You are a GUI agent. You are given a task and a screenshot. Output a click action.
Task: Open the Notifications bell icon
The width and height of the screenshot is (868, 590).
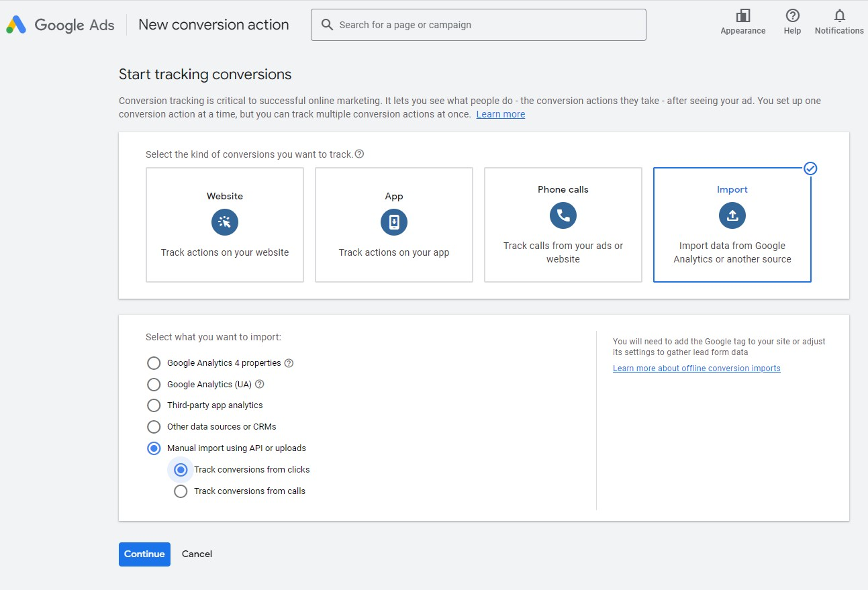[839, 16]
